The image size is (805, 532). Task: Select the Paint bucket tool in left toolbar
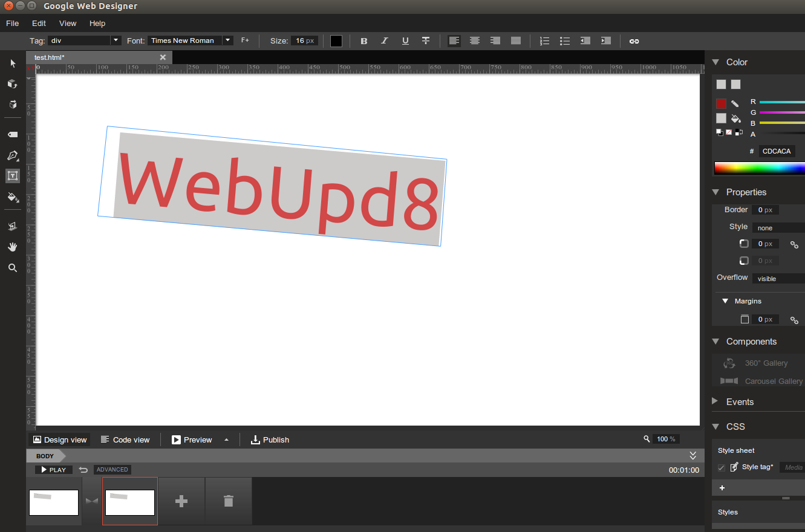click(13, 196)
